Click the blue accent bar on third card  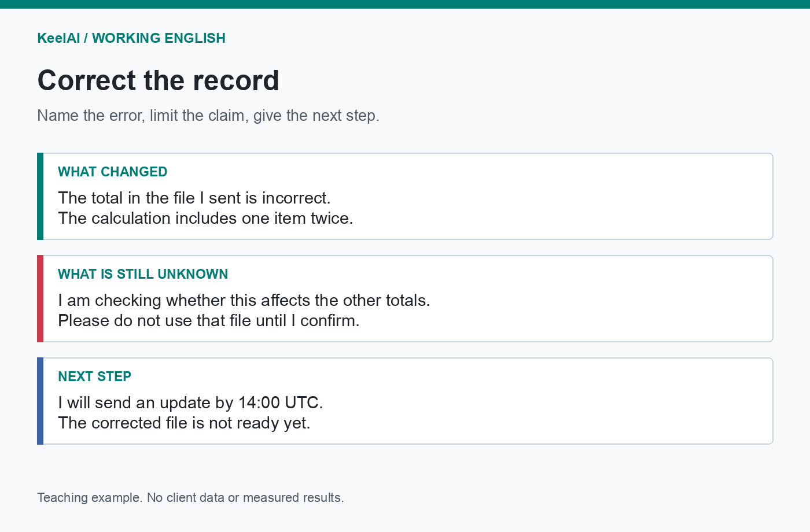tap(40, 401)
